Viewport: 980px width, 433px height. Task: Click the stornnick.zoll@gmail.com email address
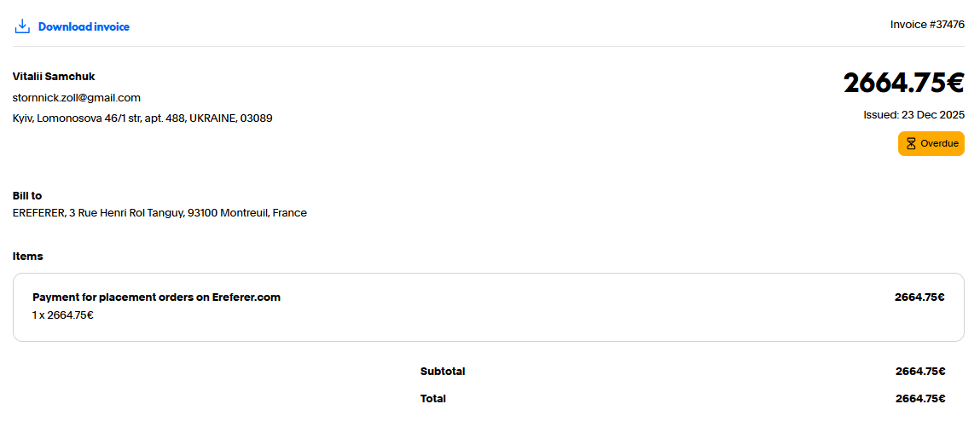point(77,97)
